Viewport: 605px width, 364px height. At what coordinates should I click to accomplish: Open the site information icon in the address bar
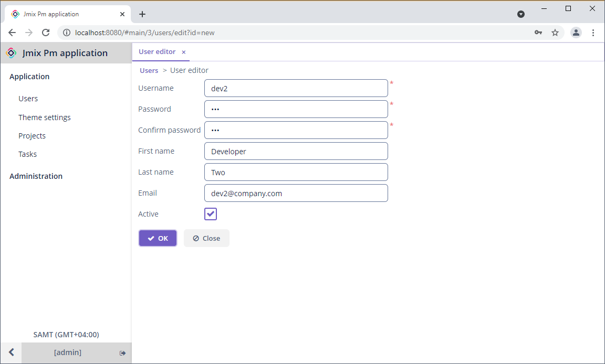tap(67, 33)
